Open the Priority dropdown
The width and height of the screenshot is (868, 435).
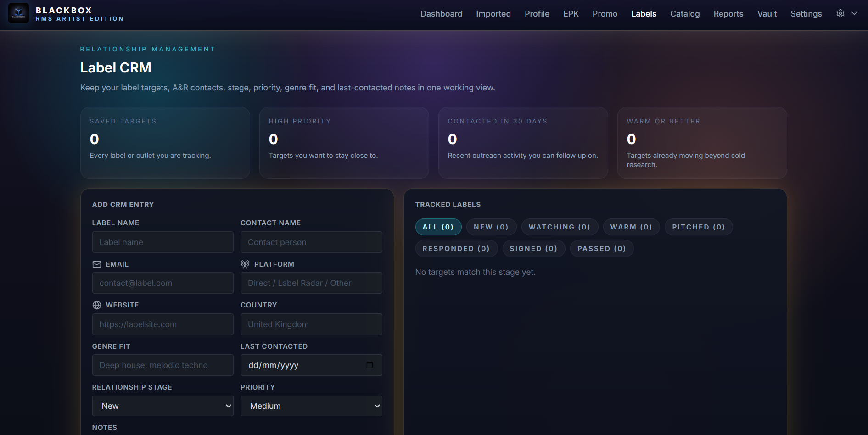(311, 406)
